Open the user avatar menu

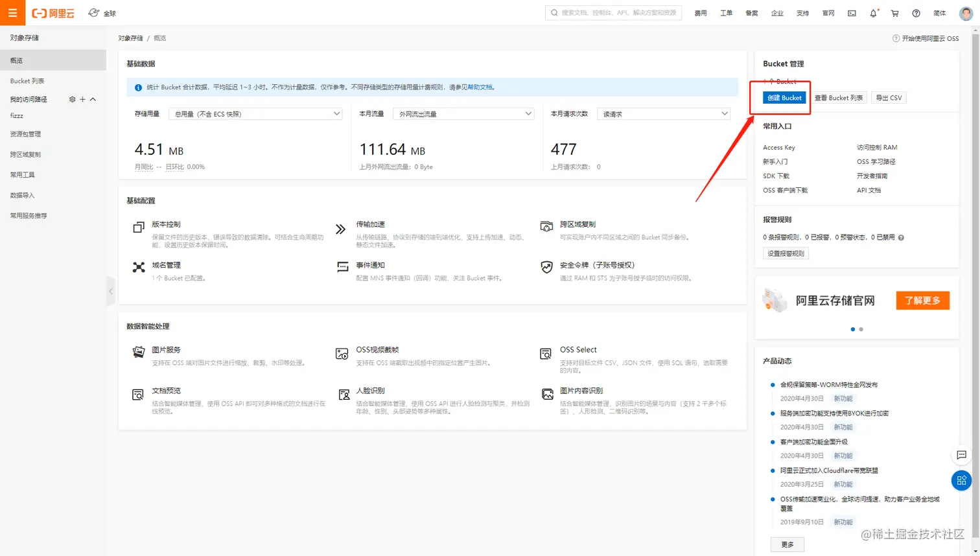point(966,13)
